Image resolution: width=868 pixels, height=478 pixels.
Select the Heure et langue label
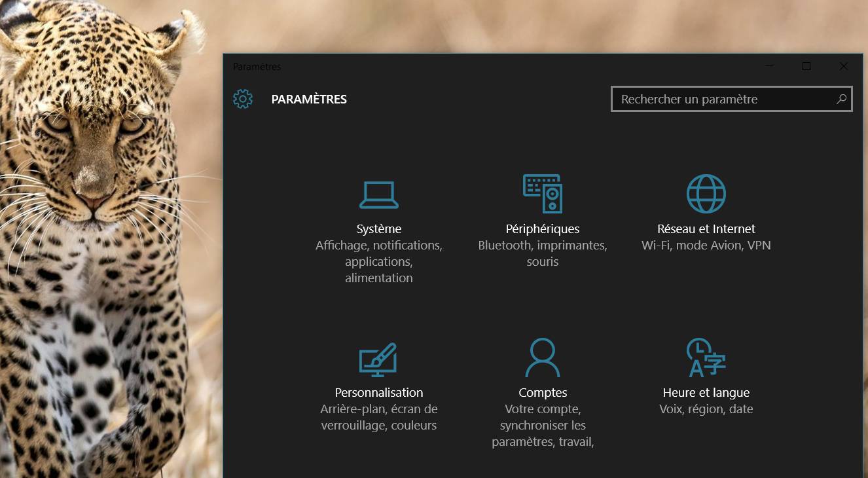coord(706,393)
